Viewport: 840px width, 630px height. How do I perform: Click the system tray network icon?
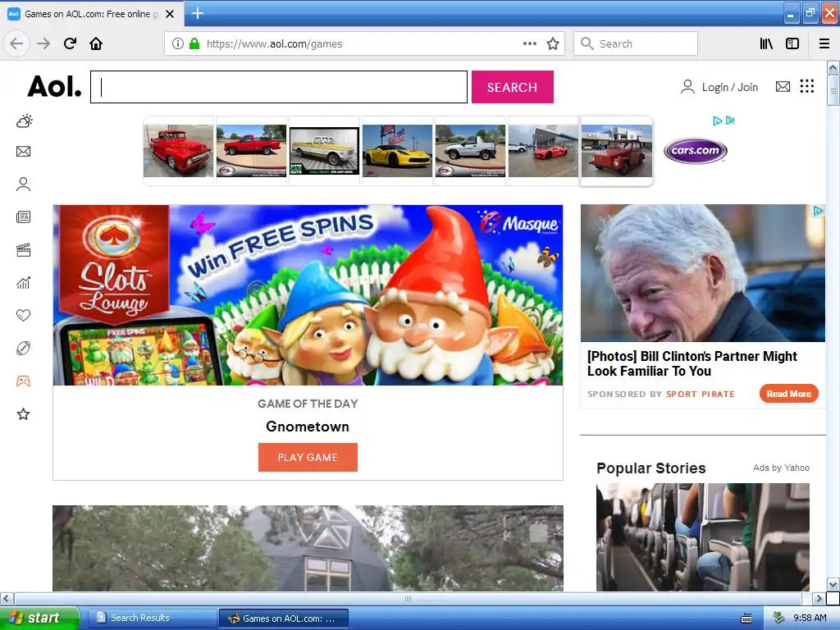(779, 618)
